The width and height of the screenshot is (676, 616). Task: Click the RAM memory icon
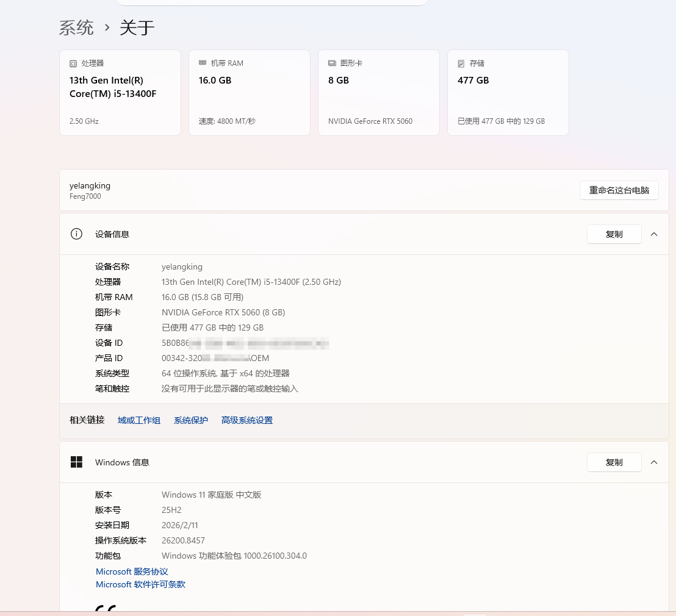202,63
